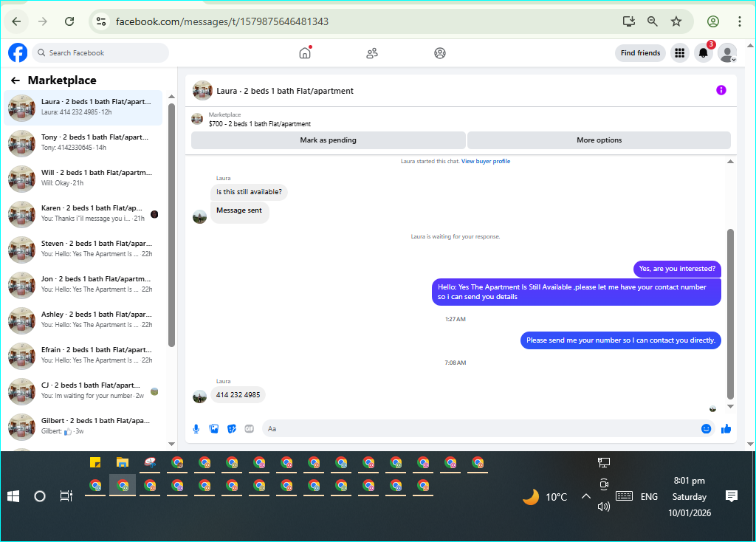Click the install app icon in address bar
The image size is (756, 542).
(629, 21)
